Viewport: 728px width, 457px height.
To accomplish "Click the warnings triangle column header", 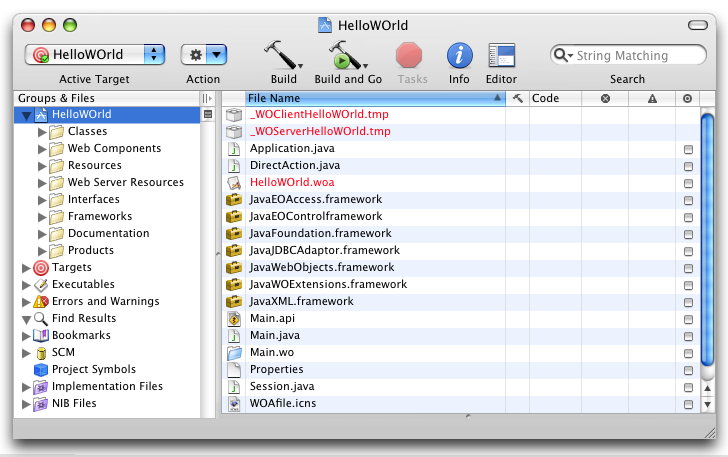I will click(x=652, y=98).
